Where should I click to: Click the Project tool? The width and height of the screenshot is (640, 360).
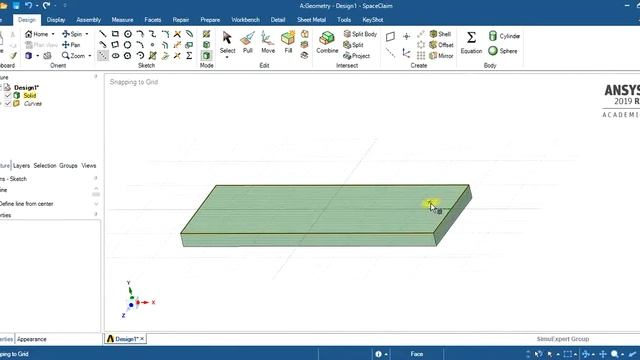pyautogui.click(x=356, y=56)
